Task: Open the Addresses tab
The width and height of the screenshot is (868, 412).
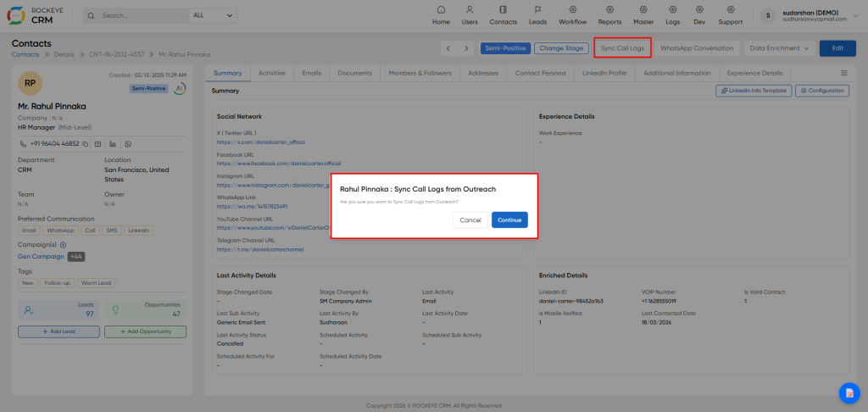Action: (x=483, y=73)
